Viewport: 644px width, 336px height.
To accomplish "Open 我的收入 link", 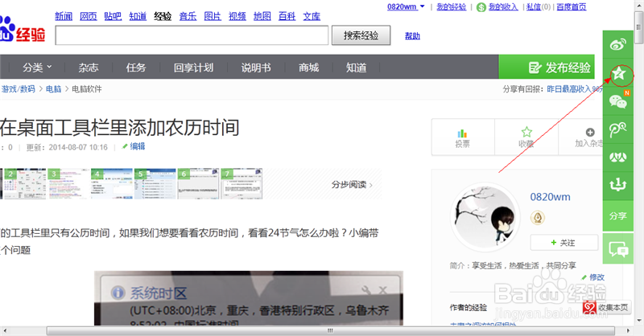I will [x=503, y=6].
